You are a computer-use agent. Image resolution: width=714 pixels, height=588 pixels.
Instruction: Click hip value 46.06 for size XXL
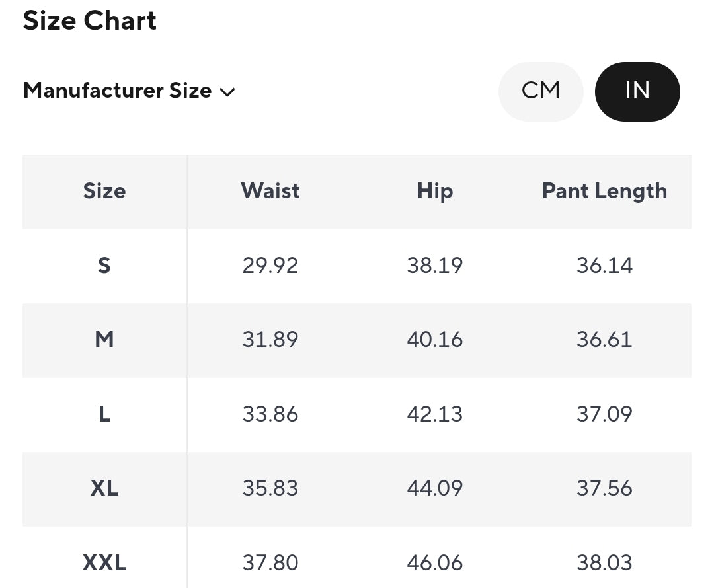click(x=435, y=563)
